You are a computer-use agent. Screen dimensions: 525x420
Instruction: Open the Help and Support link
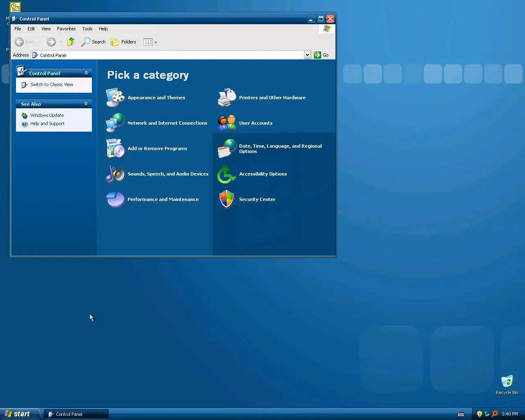48,123
